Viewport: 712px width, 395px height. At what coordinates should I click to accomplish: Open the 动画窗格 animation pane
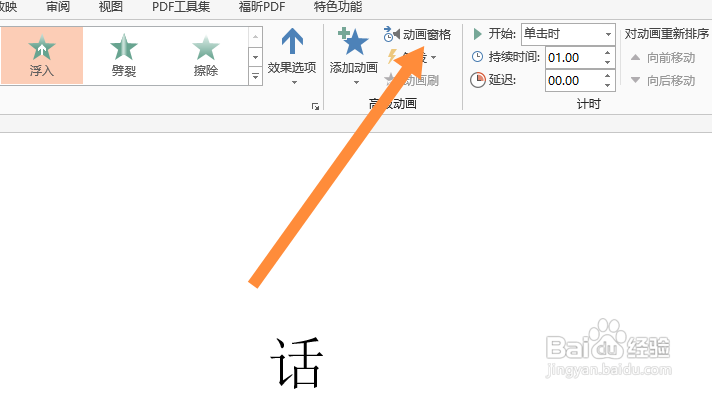(x=417, y=35)
